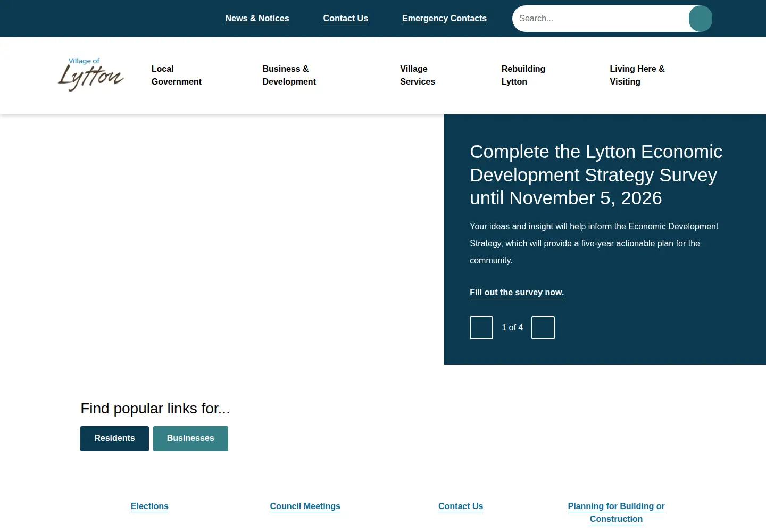766x532 pixels.
Task: Open the Local Government menu
Action: coord(177,76)
